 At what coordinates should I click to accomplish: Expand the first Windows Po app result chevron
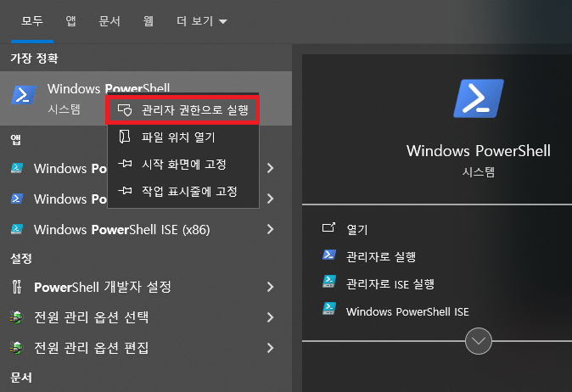point(271,168)
